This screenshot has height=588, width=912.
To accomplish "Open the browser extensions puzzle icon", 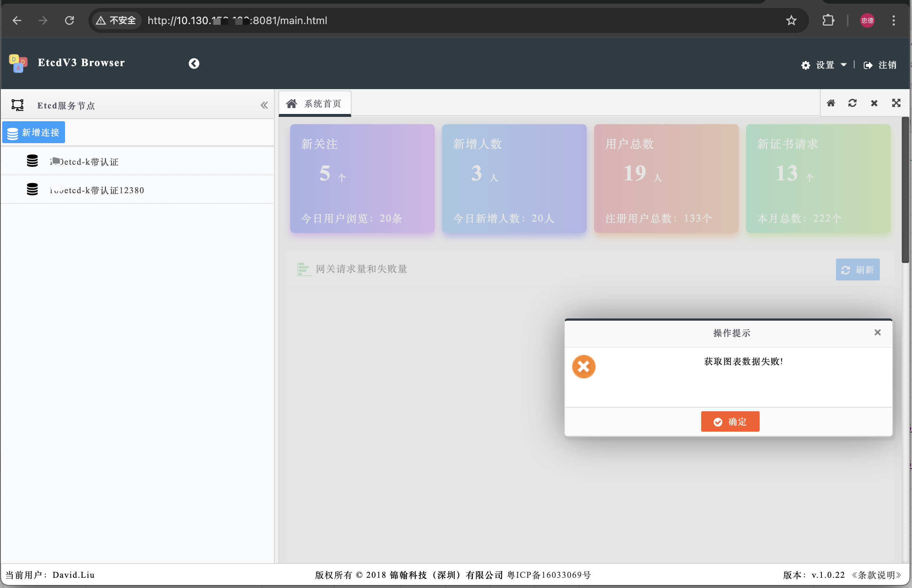I will 828,20.
